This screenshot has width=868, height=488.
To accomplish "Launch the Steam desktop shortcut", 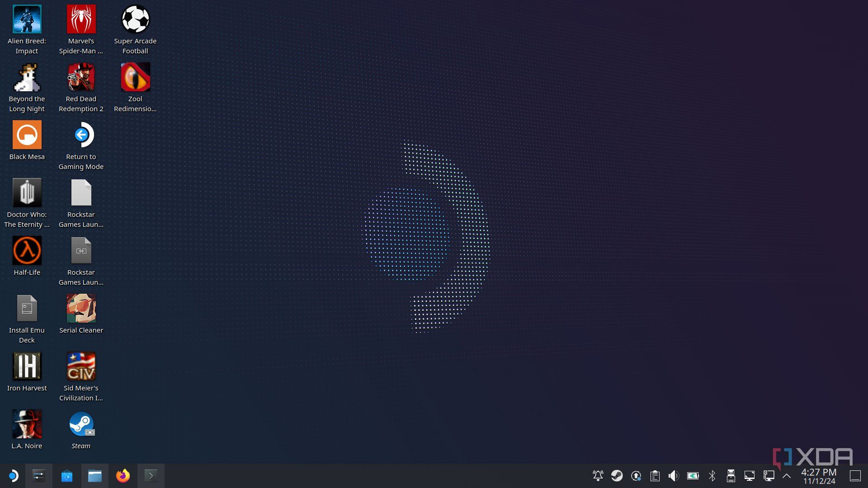I will click(x=81, y=430).
